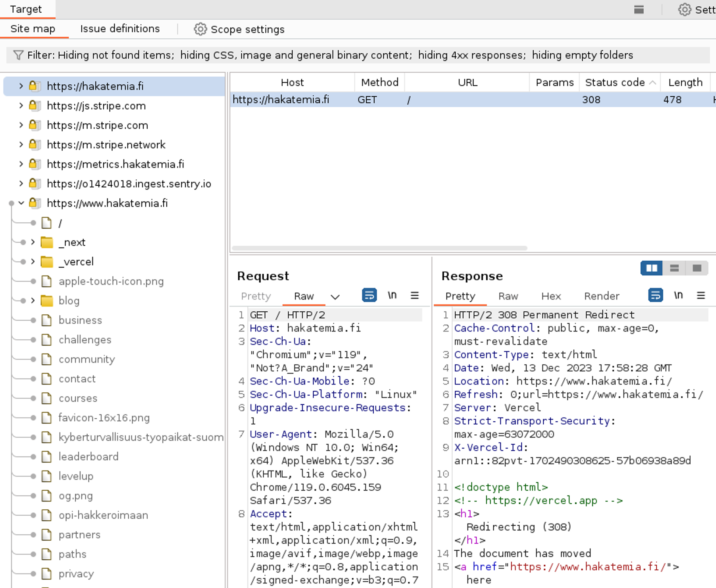Open the Render tab in Response
716x588 pixels.
[601, 296]
